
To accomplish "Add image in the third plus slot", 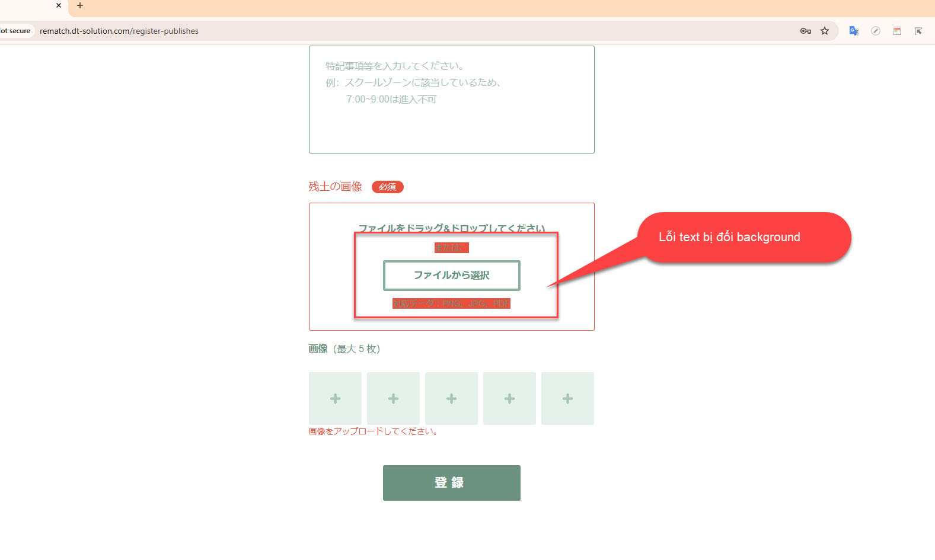I will point(451,398).
